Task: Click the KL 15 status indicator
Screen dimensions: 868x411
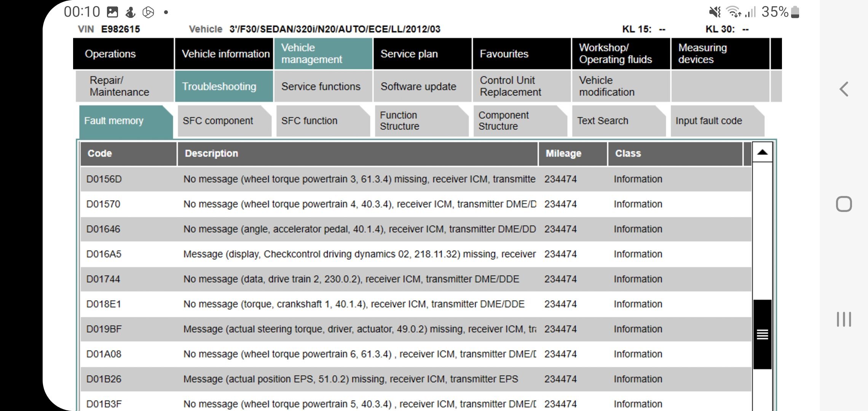Action: (644, 29)
